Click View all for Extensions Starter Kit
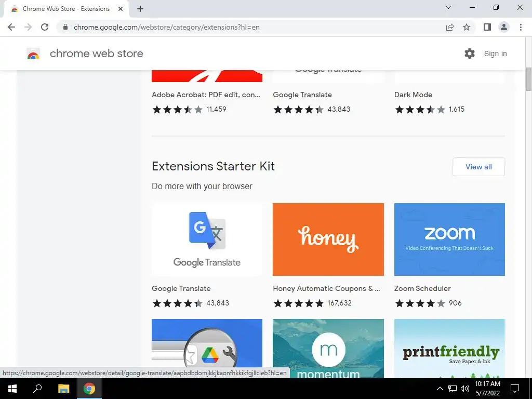This screenshot has height=399, width=532. (478, 167)
